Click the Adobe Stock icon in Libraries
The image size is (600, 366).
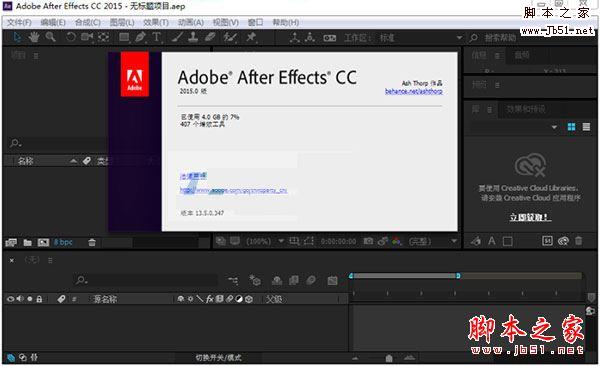[x=547, y=241]
